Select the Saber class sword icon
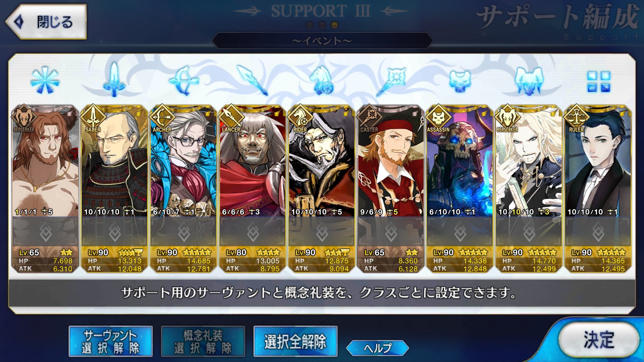Image resolution: width=644 pixels, height=362 pixels. pyautogui.click(x=114, y=80)
